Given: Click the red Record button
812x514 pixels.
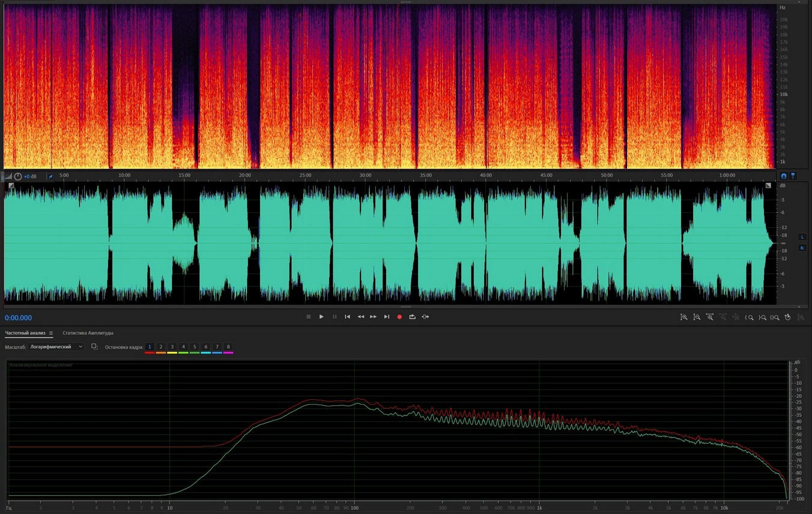Looking at the screenshot, I should [x=399, y=317].
